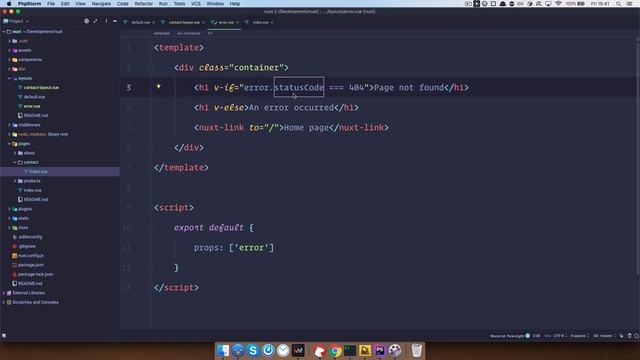Click the AirPlay display icon in menu bar
This screenshot has width=640, height=360.
[x=548, y=4]
